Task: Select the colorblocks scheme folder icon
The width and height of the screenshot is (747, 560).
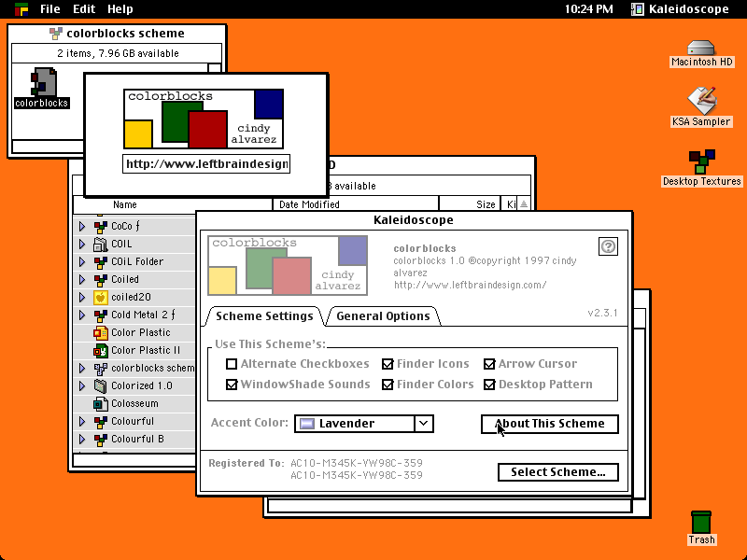Action: [100, 368]
